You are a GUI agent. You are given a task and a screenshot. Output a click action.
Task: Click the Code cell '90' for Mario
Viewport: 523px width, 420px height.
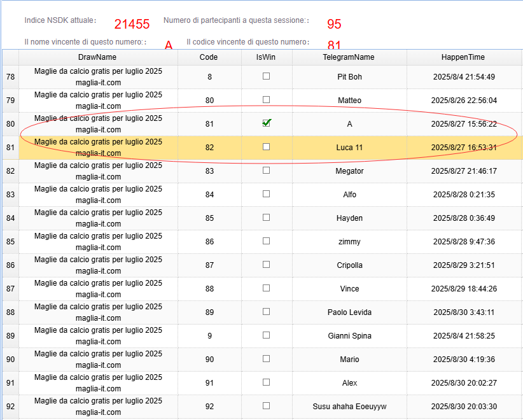(209, 360)
